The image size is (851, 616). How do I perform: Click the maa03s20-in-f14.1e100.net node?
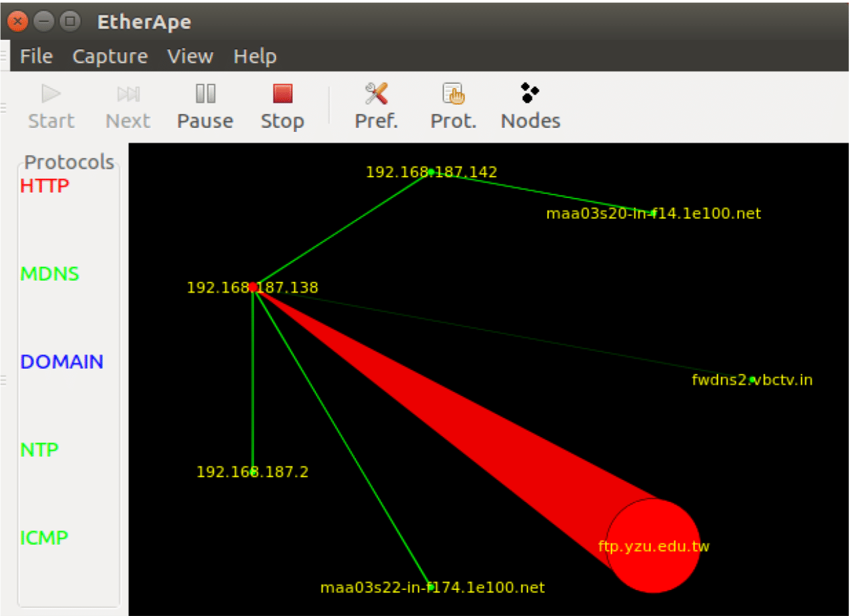654,213
